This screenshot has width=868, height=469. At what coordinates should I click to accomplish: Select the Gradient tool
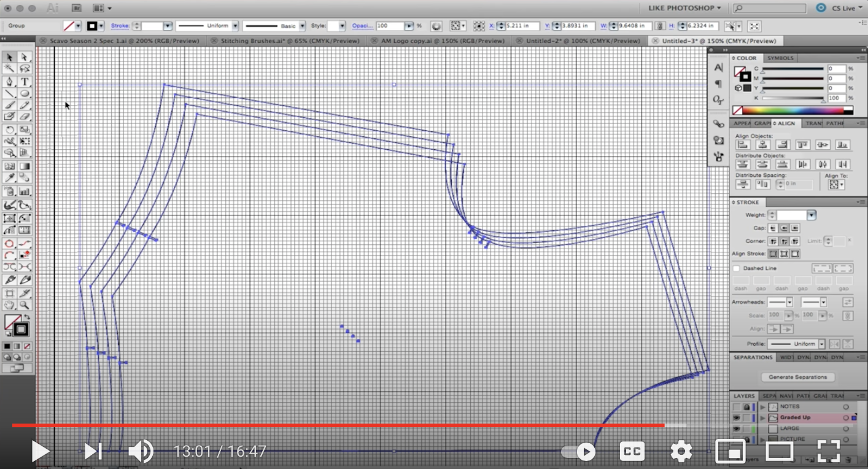[25, 166]
